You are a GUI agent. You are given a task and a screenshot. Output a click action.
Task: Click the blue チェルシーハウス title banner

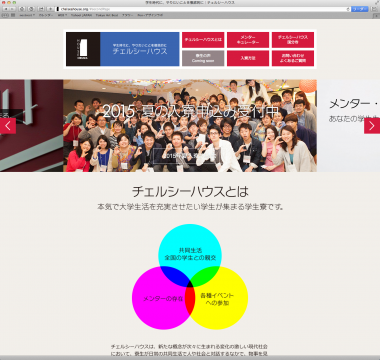click(140, 49)
